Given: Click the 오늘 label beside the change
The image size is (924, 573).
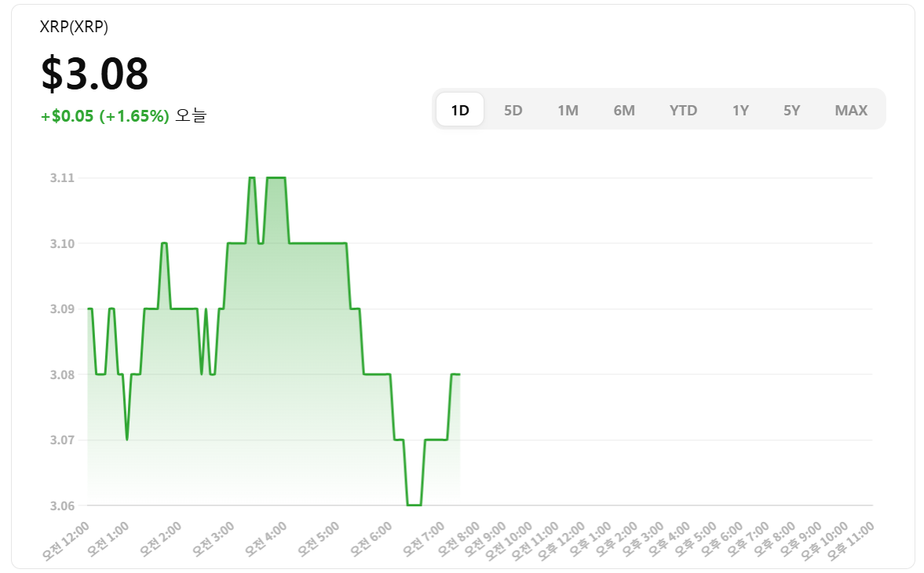Looking at the screenshot, I should click(x=190, y=115).
